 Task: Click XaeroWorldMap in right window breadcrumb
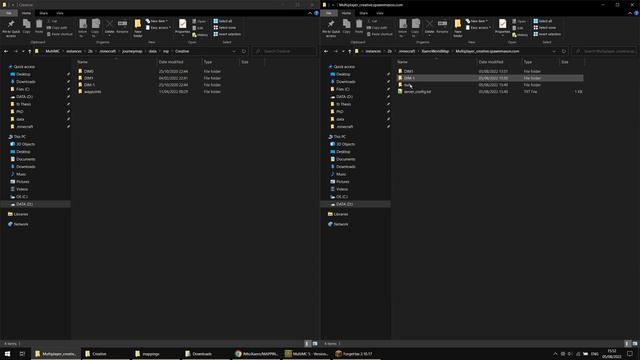(436, 51)
